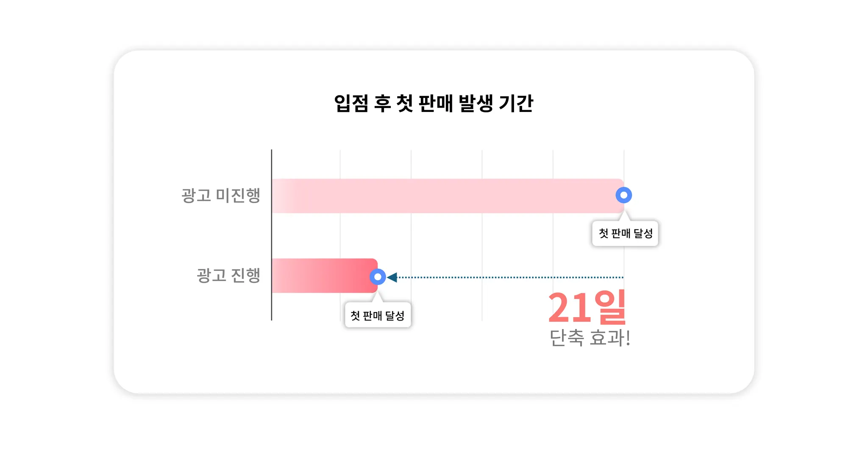Click the blue marker on 광고 진행 bar

pyautogui.click(x=378, y=277)
